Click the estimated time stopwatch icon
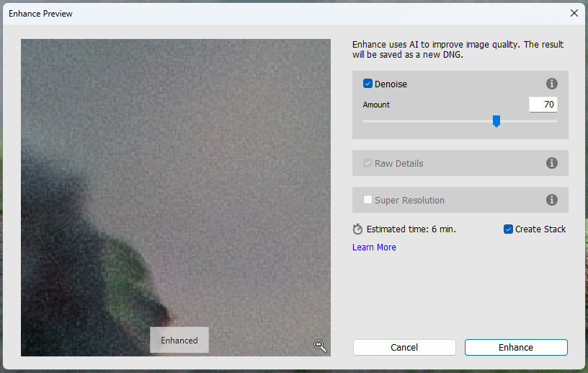Screen dimensions: 588x373 click(x=358, y=229)
